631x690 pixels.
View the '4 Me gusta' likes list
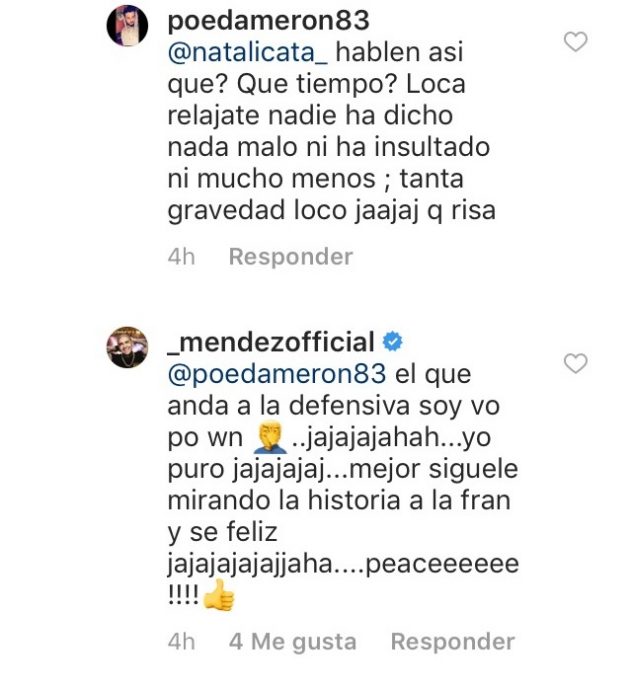(x=292, y=642)
